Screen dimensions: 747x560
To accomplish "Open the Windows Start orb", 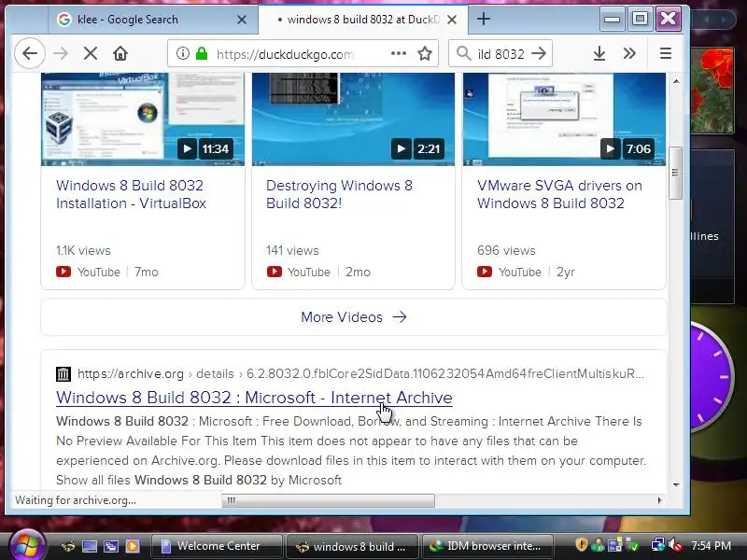I will [x=27, y=546].
